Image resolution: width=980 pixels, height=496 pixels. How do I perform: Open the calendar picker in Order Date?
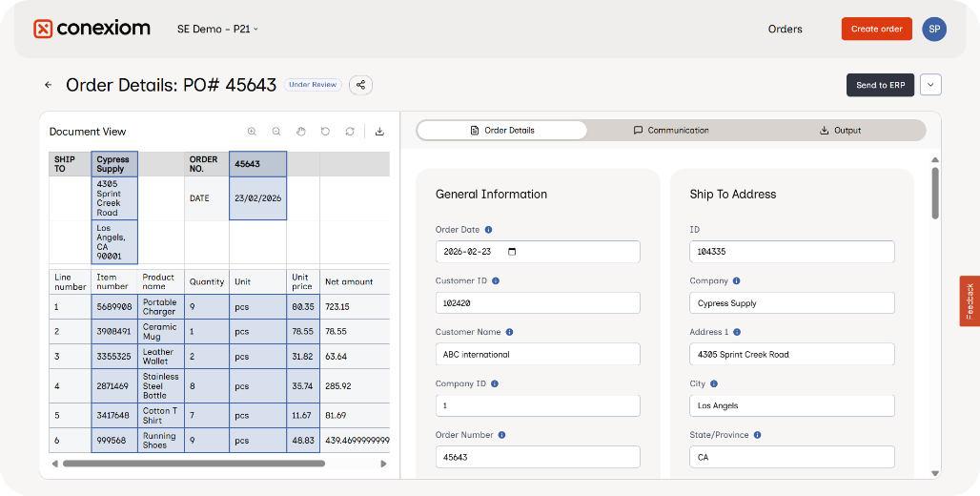[x=512, y=252]
